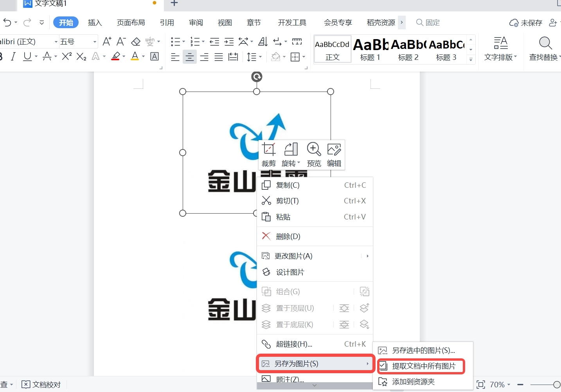Open the 另存为图片(S) submenu
The height and width of the screenshot is (392, 561).
315,364
